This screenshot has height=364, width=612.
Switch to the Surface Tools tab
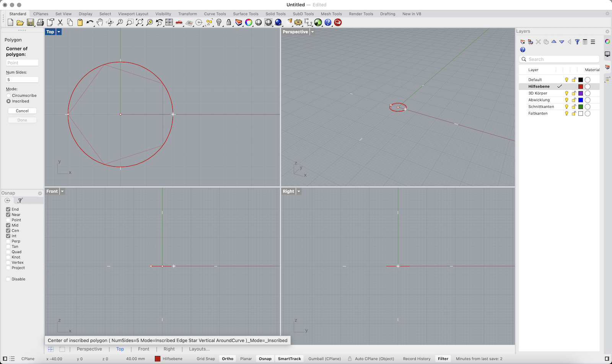[246, 14]
